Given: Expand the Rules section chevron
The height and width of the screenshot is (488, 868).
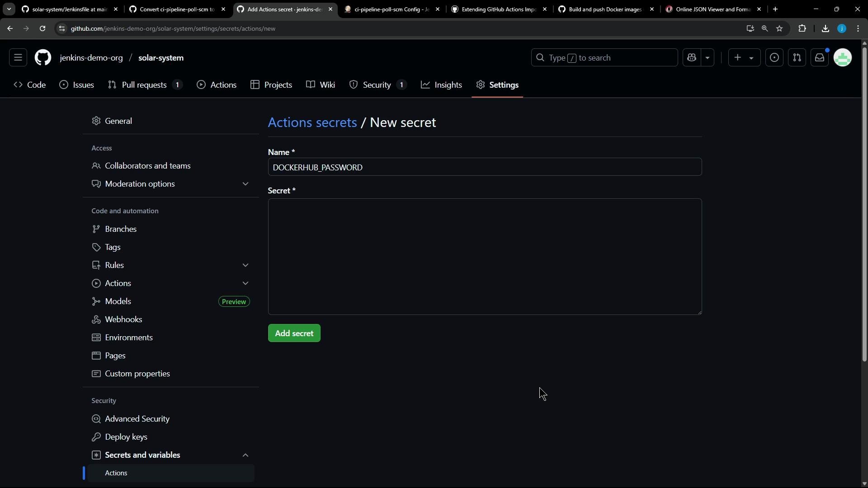Looking at the screenshot, I should pyautogui.click(x=245, y=265).
